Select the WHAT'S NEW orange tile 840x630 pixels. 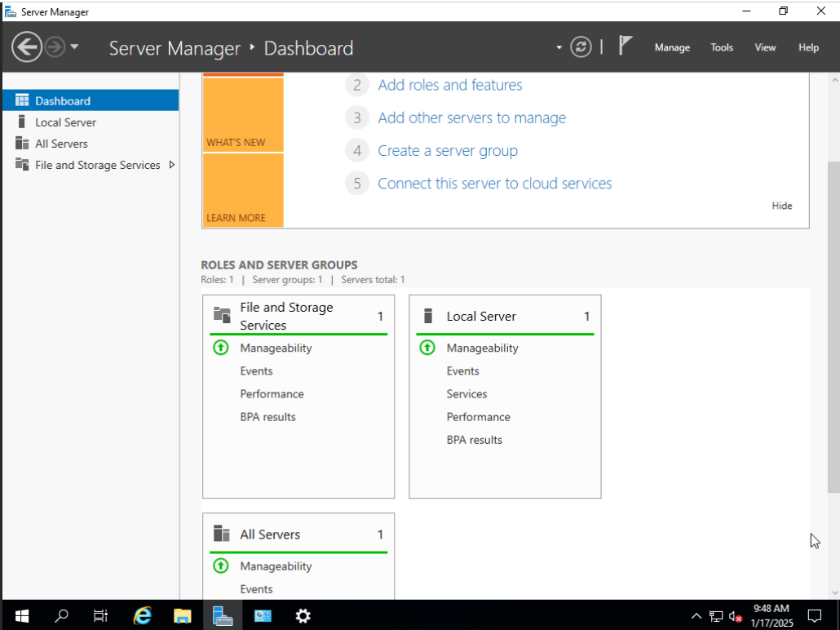243,115
